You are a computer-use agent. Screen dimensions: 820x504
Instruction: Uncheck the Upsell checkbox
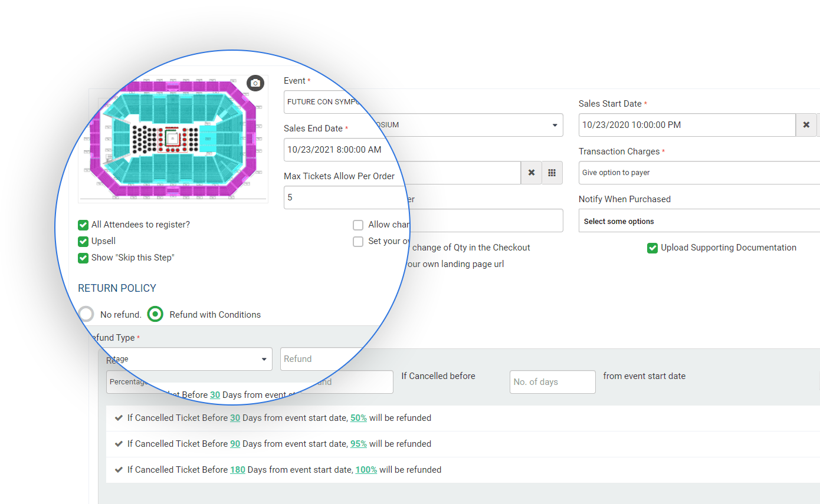(x=83, y=241)
